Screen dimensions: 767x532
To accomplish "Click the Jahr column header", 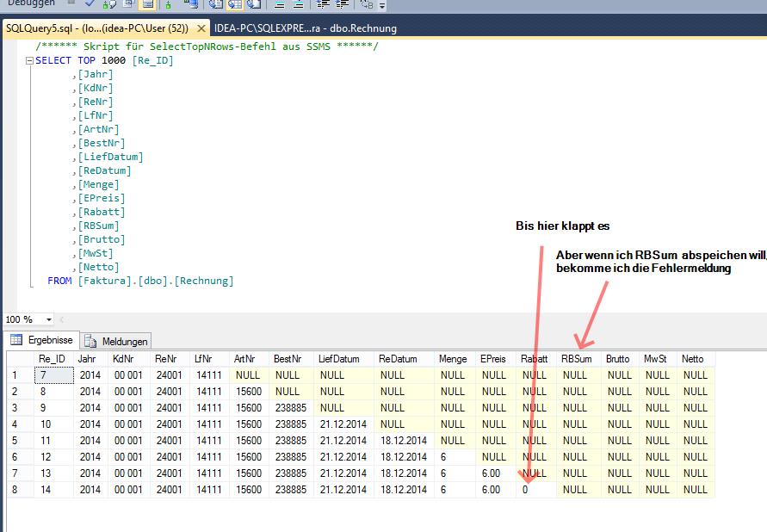I will coord(91,359).
